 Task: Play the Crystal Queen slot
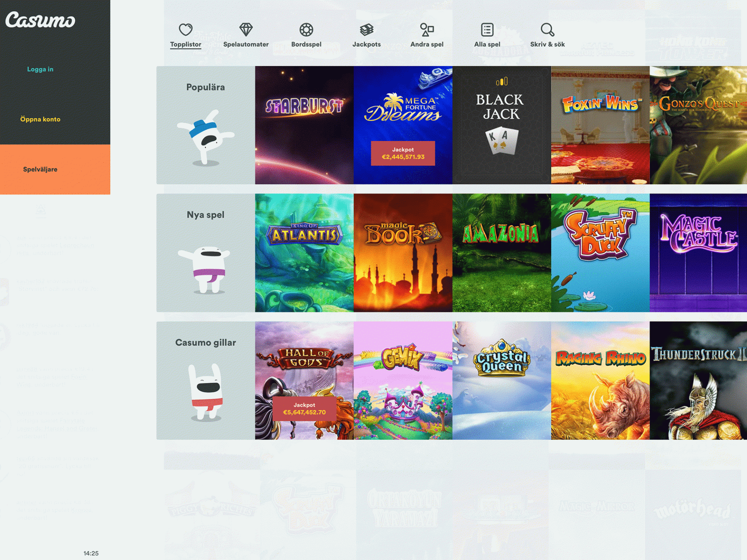[x=502, y=380]
